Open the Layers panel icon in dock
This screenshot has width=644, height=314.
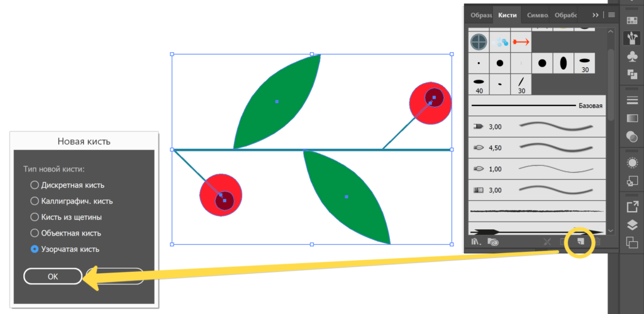631,225
